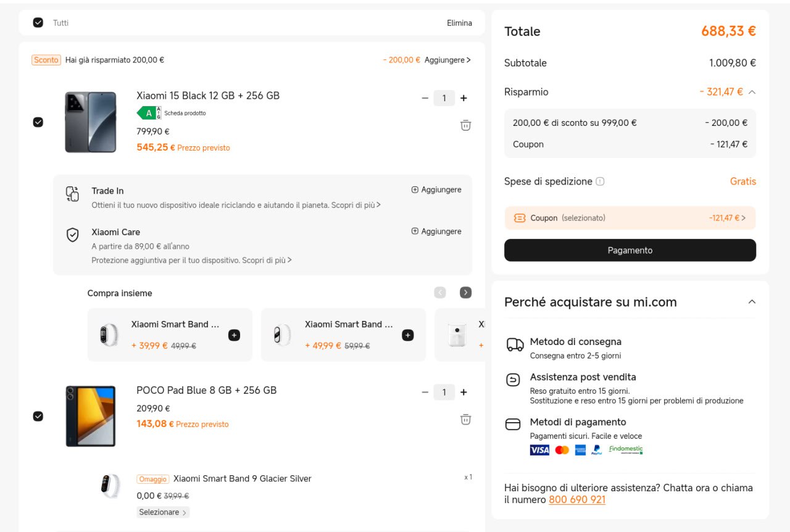The width and height of the screenshot is (790, 532).
Task: Open Xiaomi 15 Black product thumbnail
Action: [91, 122]
